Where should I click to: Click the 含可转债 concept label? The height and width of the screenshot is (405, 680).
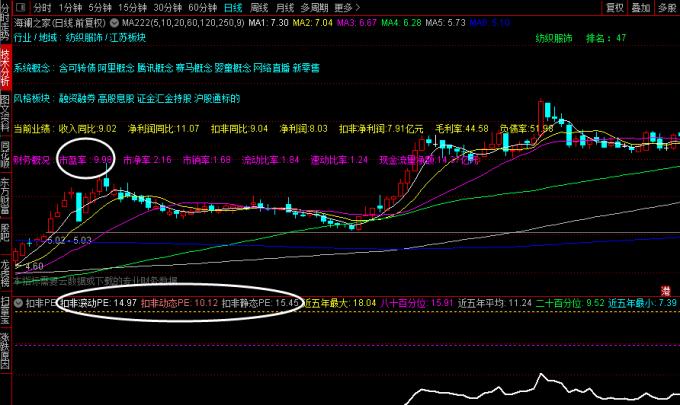77,68
